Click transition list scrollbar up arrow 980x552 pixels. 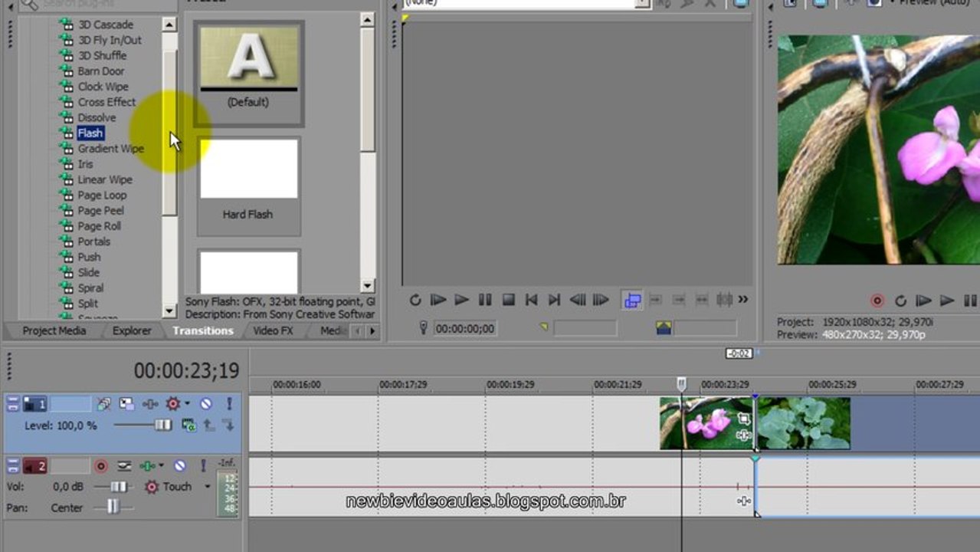169,24
